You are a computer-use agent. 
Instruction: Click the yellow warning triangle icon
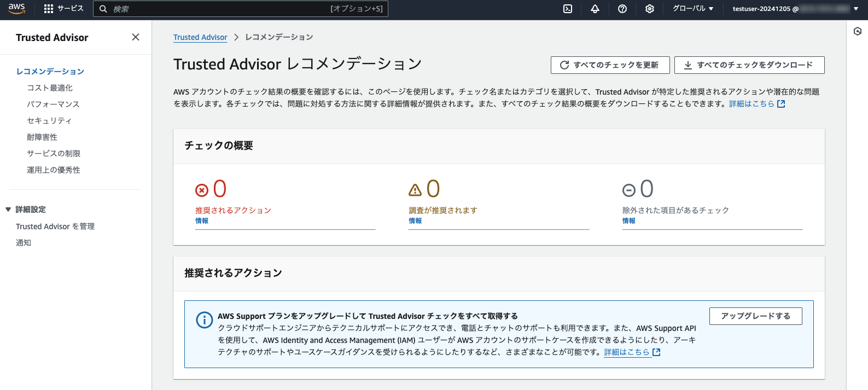[415, 190]
